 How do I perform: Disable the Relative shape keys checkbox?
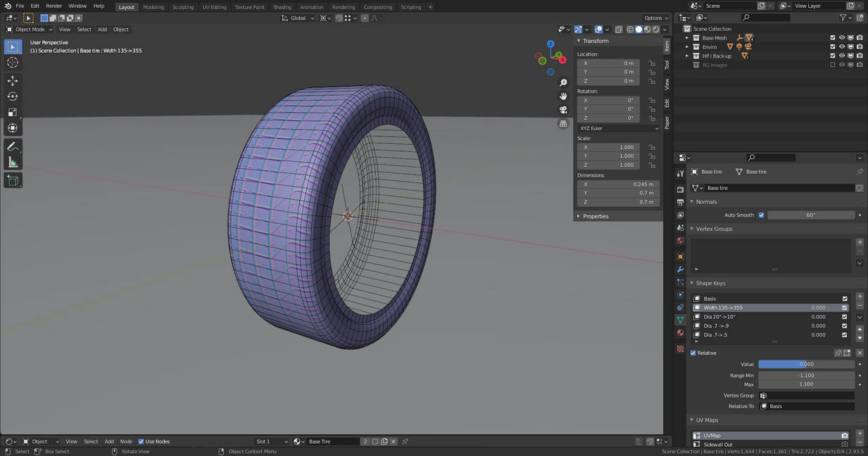(x=693, y=353)
